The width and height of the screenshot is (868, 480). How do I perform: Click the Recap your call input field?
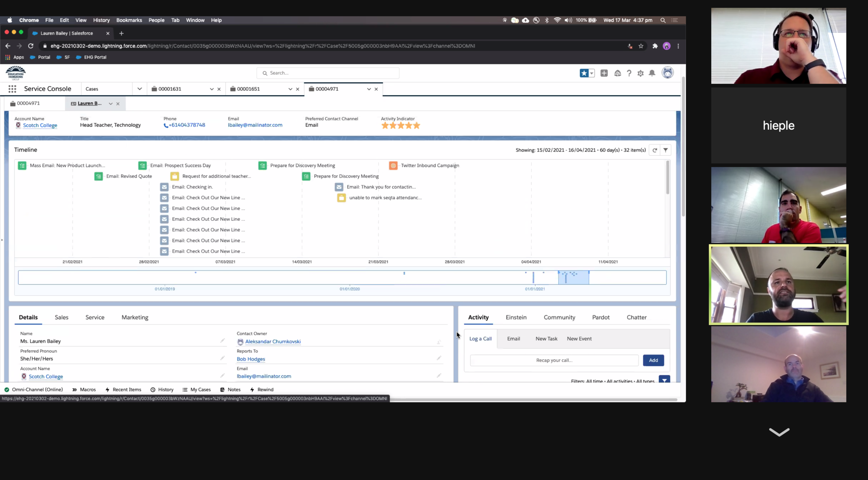(554, 360)
